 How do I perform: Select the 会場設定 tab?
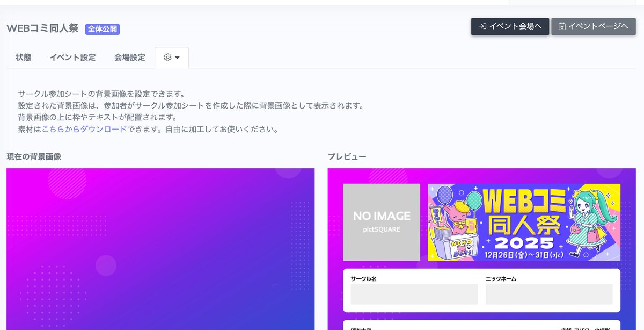(129, 58)
